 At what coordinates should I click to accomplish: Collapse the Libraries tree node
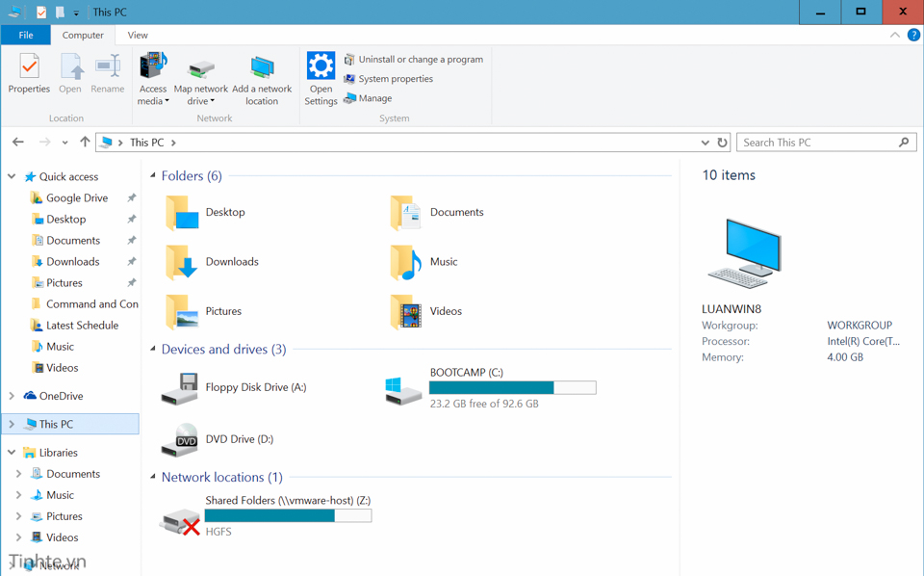point(12,452)
